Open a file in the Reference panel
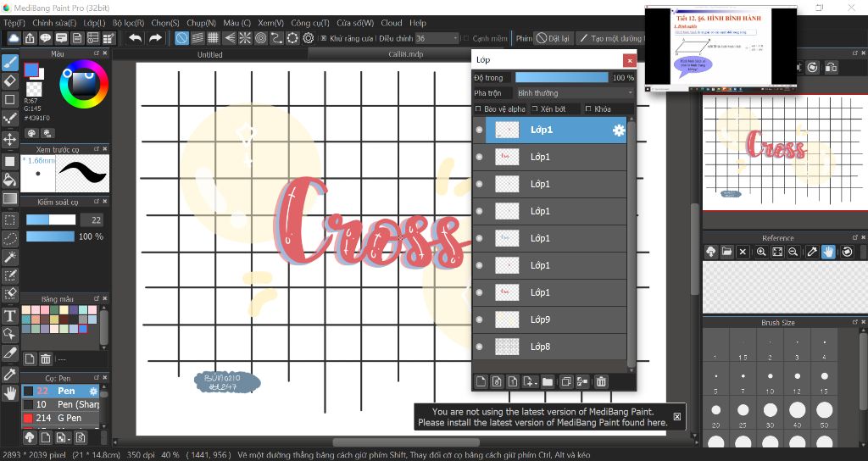The image size is (868, 461). coord(726,252)
